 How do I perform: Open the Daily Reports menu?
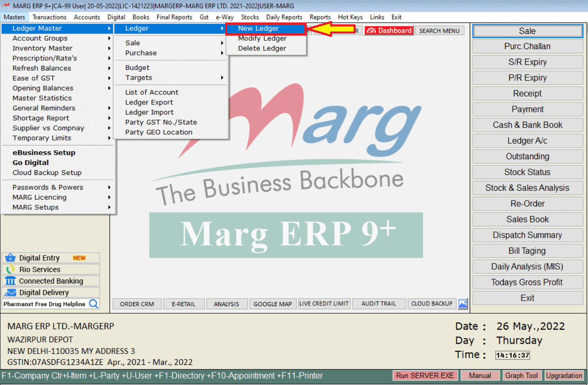click(x=284, y=17)
